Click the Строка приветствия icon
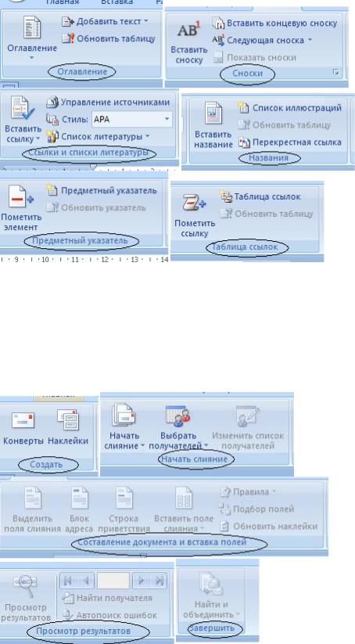The width and height of the screenshot is (355, 644). tap(124, 498)
